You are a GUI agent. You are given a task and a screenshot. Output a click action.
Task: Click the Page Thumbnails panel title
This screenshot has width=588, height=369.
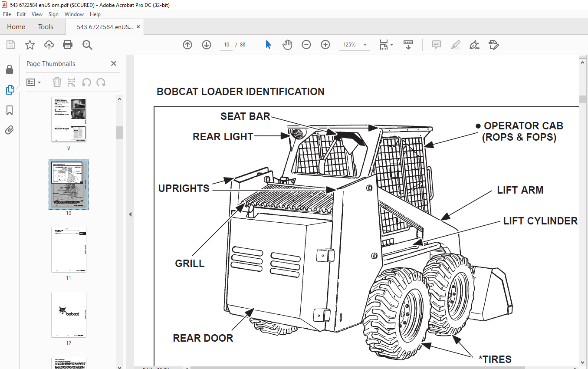coord(51,64)
